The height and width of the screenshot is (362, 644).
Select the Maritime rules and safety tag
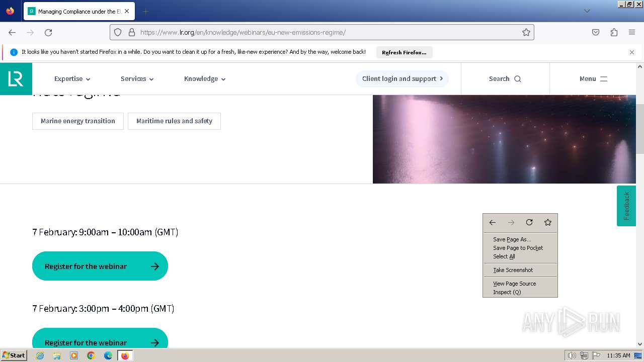[x=174, y=121]
